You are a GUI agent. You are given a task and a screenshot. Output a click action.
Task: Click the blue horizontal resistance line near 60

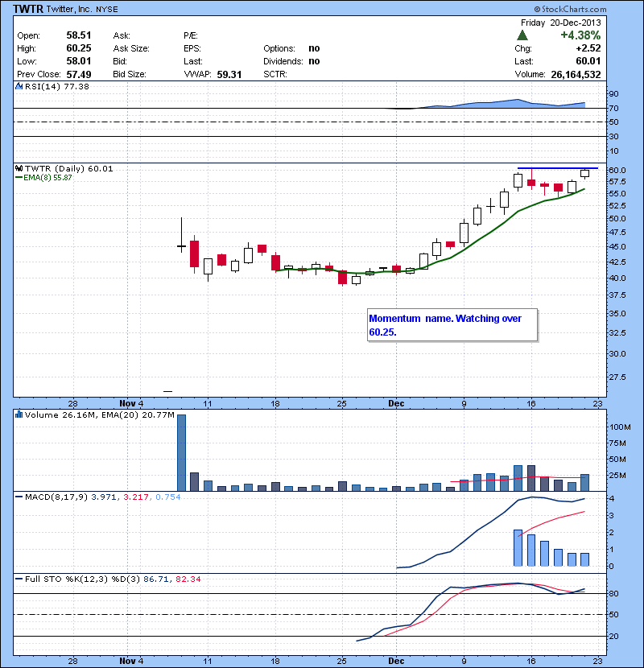click(x=558, y=168)
